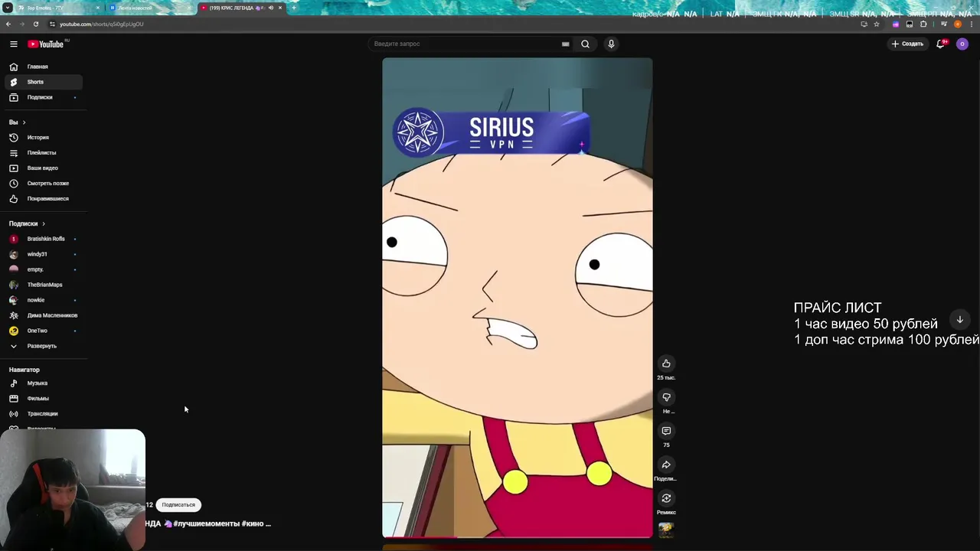Mute tab via speaker icon on tab

coord(270,8)
